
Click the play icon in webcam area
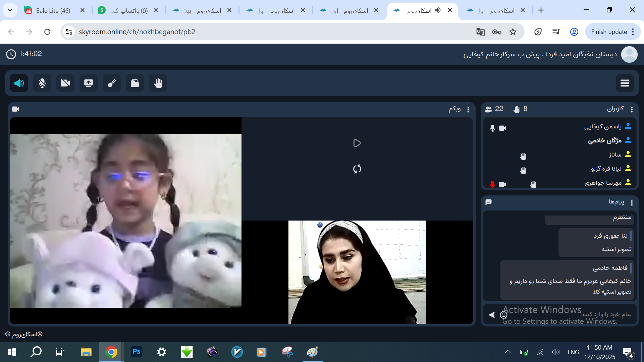[357, 143]
